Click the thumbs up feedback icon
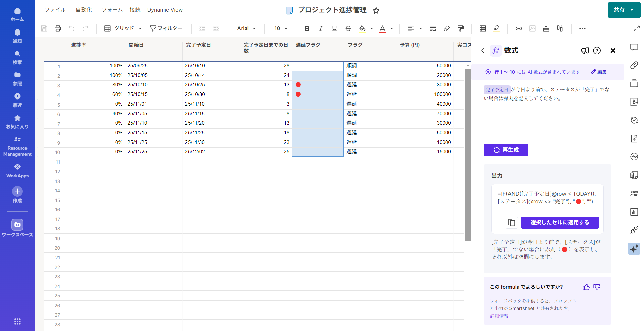644x331 pixels. click(586, 287)
